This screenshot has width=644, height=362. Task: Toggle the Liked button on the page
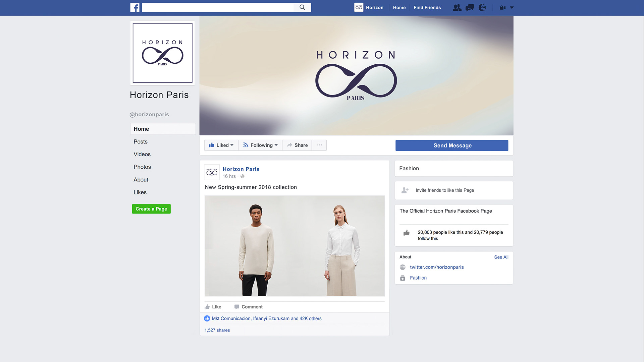(221, 145)
